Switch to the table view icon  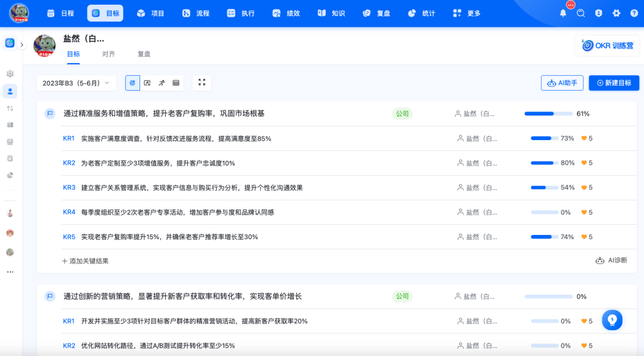tap(176, 83)
